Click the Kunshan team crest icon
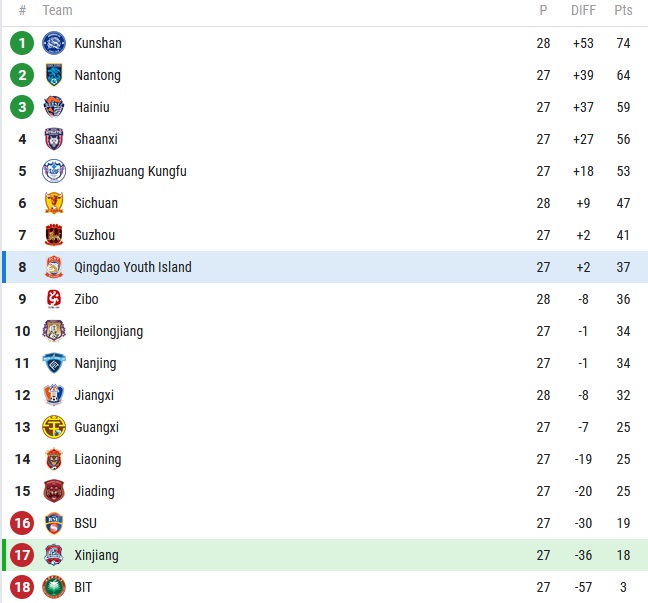Image resolution: width=648 pixels, height=603 pixels. point(54,43)
